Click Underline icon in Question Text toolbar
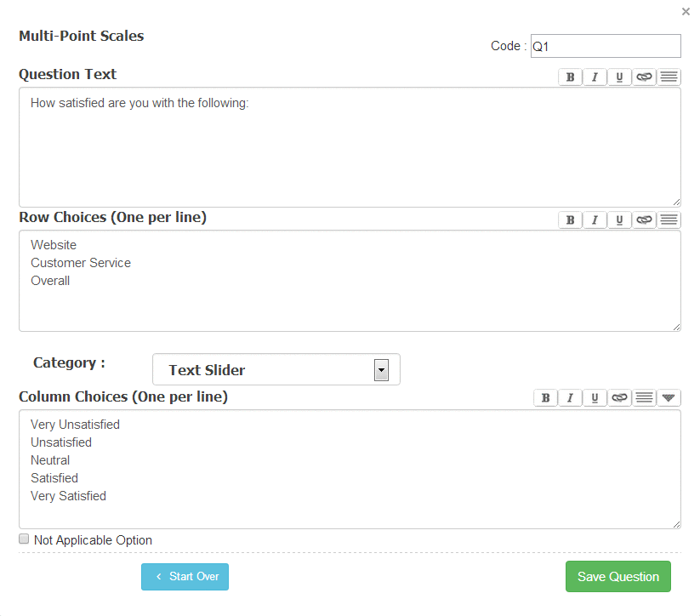 coord(619,77)
